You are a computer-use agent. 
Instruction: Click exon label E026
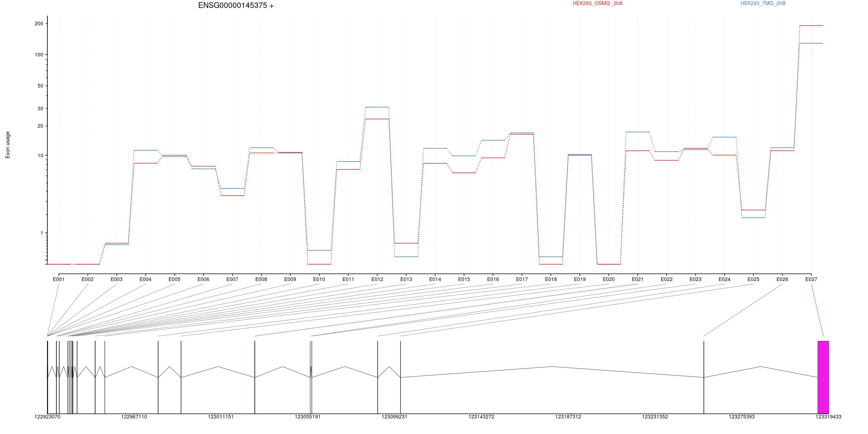[782, 279]
